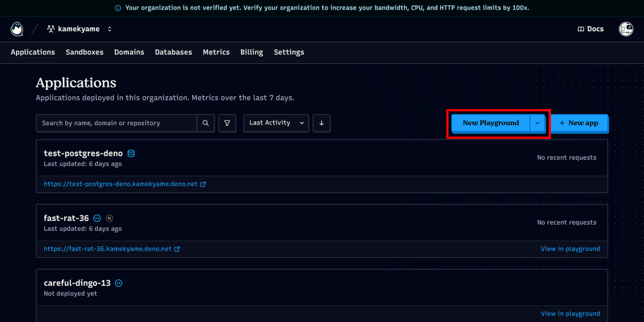
Task: Click database icon next to test-postgres-deno
Action: click(x=131, y=153)
